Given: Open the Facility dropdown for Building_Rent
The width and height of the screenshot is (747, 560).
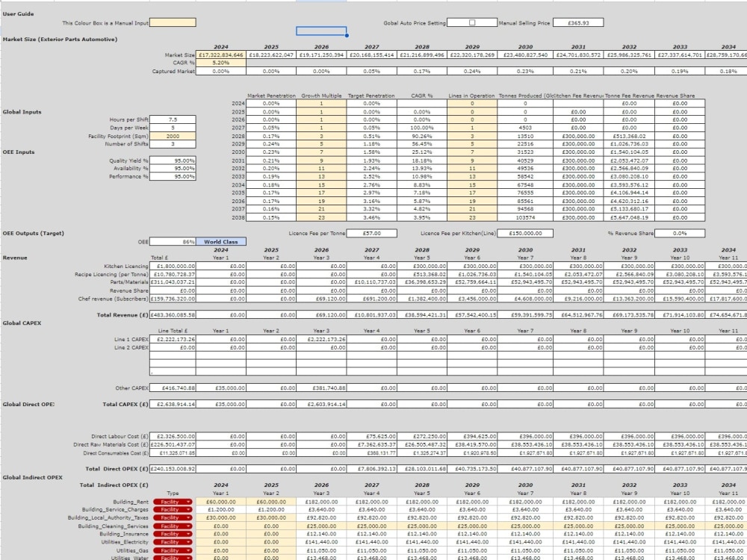Looking at the screenshot, I should pyautogui.click(x=172, y=502).
